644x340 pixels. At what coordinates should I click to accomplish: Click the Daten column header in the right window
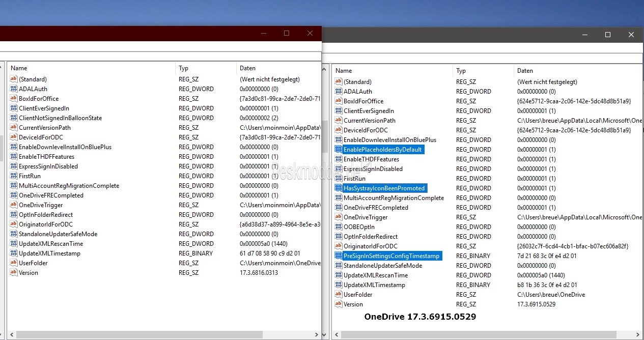point(578,71)
